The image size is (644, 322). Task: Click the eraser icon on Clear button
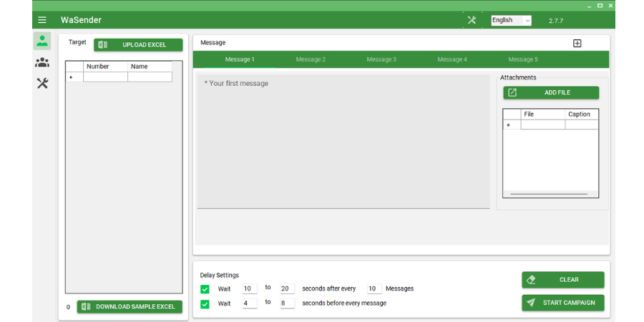click(530, 280)
